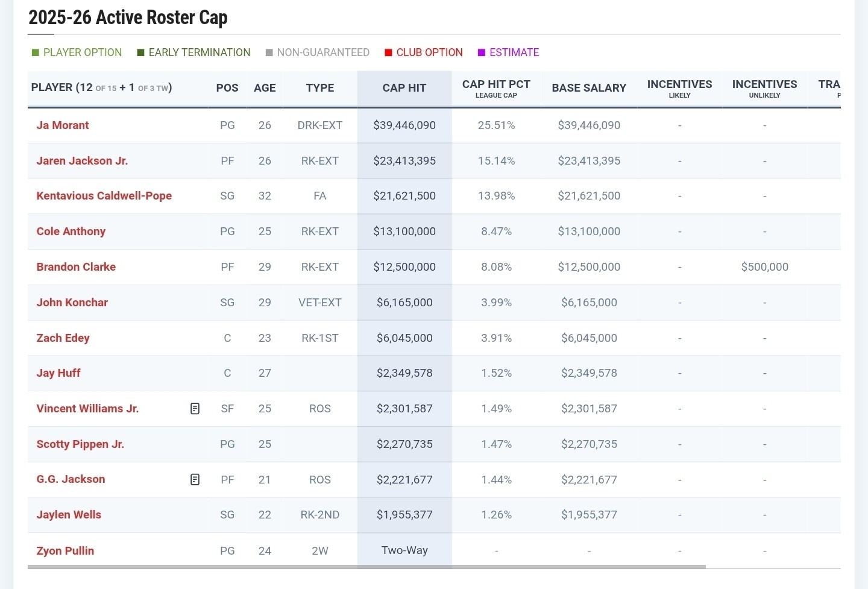Click the green Player Option legend swatch
Viewport: 868px width, 589px height.
click(x=36, y=53)
